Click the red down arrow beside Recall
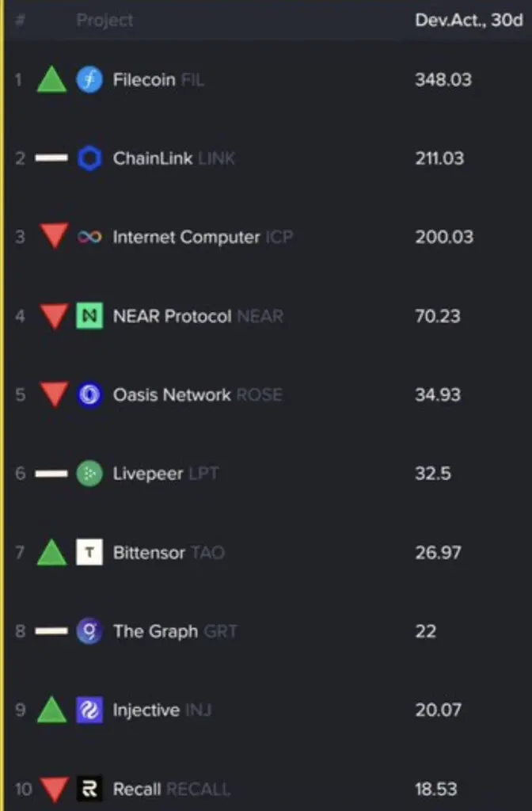The width and height of the screenshot is (532, 811). (x=55, y=790)
